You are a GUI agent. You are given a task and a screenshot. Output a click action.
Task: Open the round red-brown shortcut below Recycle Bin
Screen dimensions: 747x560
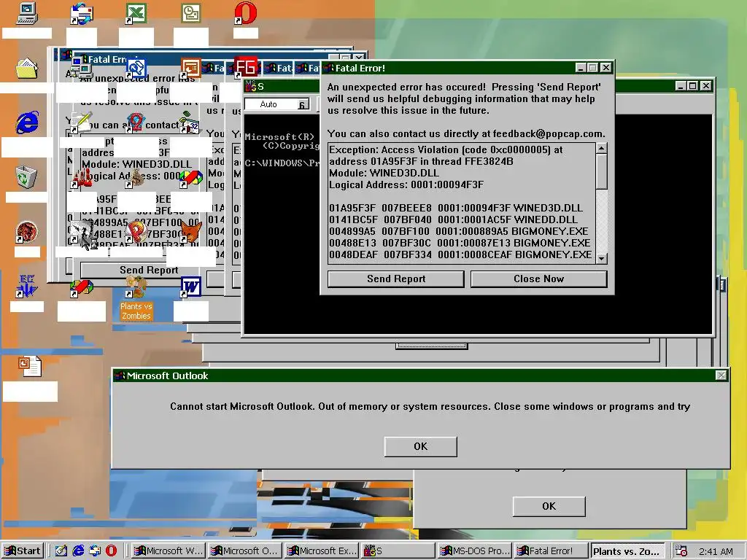[x=27, y=232]
